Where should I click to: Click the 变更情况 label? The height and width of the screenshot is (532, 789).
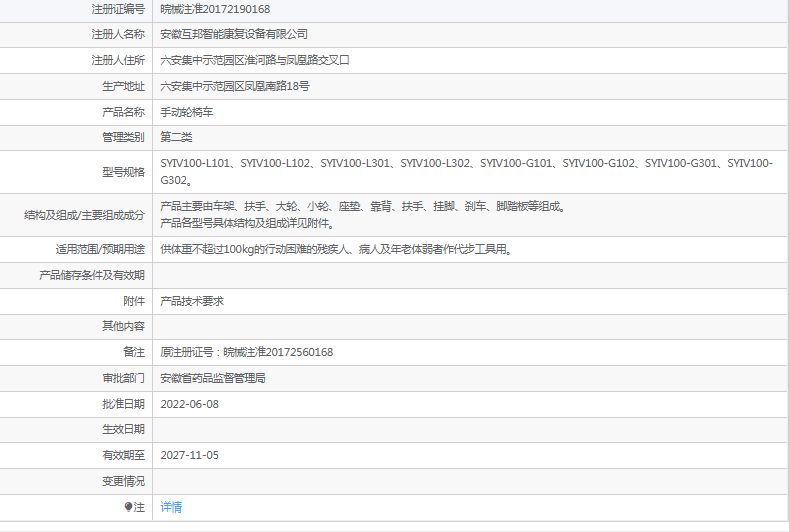click(124, 481)
